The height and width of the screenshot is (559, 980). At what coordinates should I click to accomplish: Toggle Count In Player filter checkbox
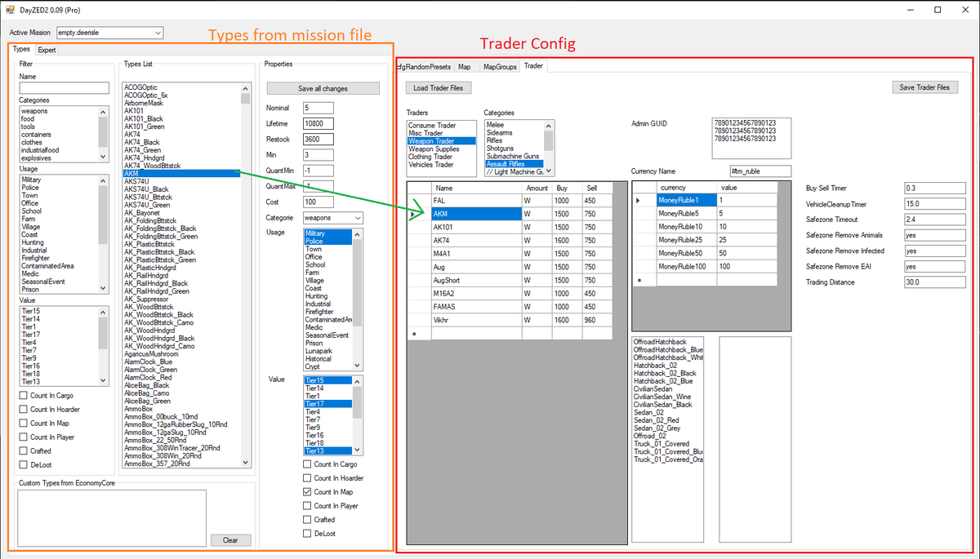pyautogui.click(x=24, y=437)
